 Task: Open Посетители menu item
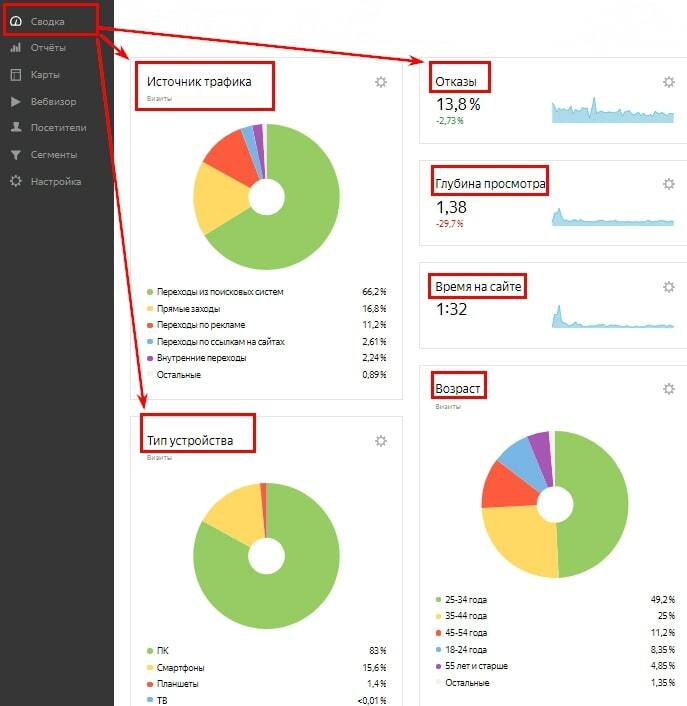(57, 127)
